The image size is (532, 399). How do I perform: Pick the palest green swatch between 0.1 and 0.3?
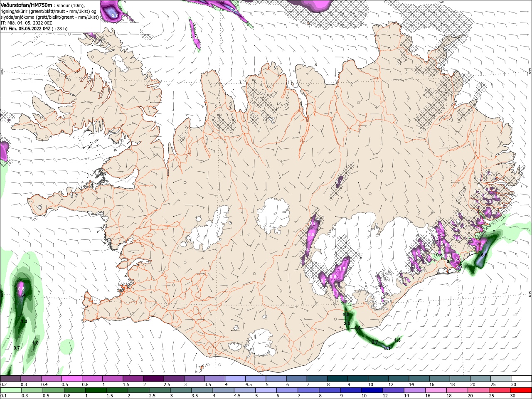(10, 390)
